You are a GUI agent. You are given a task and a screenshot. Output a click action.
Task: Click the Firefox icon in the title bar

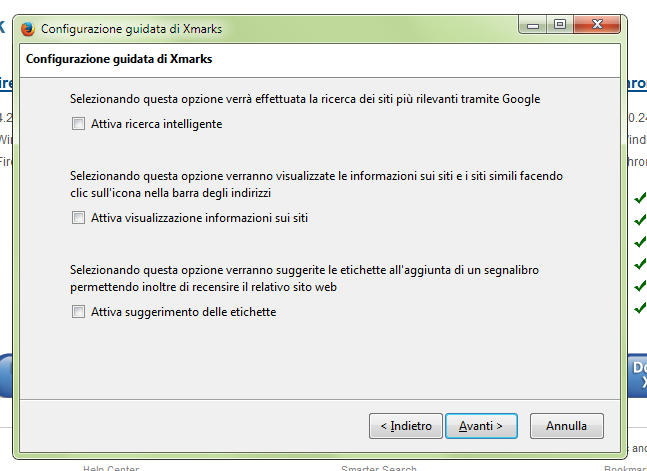tap(27, 28)
